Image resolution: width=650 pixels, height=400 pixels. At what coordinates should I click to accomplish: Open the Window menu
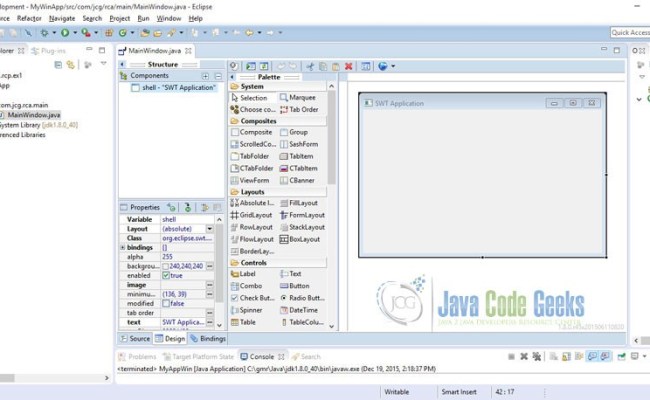[x=169, y=18]
